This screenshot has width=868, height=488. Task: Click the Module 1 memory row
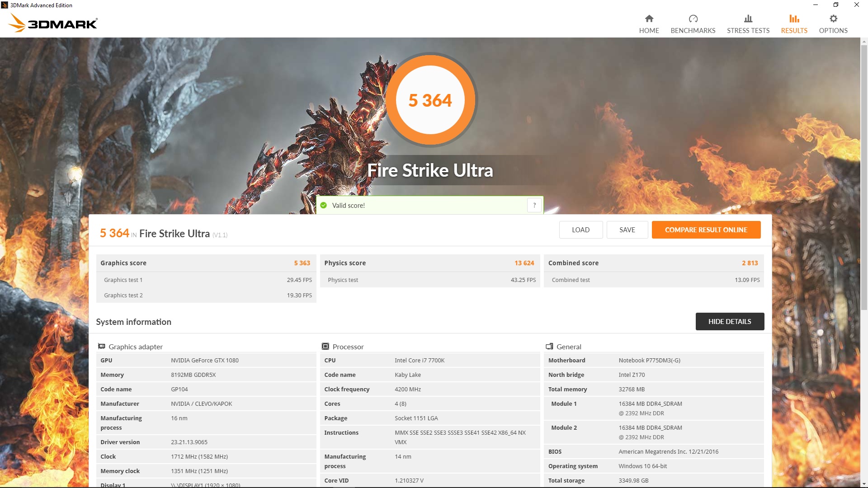coord(654,408)
